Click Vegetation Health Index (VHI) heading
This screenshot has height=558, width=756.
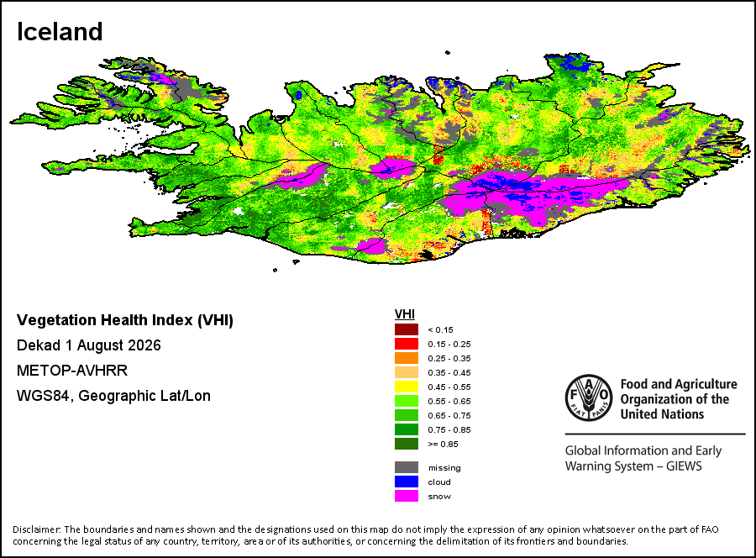click(125, 320)
